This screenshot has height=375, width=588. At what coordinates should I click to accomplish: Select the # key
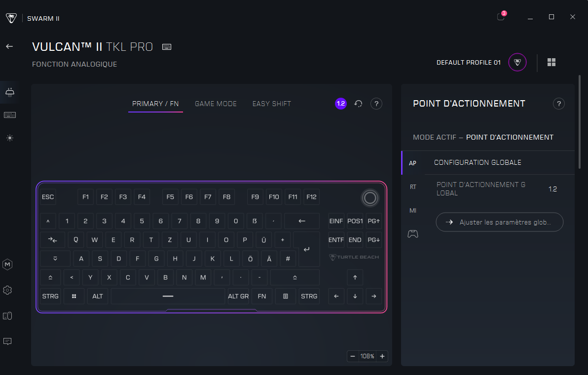coord(288,259)
